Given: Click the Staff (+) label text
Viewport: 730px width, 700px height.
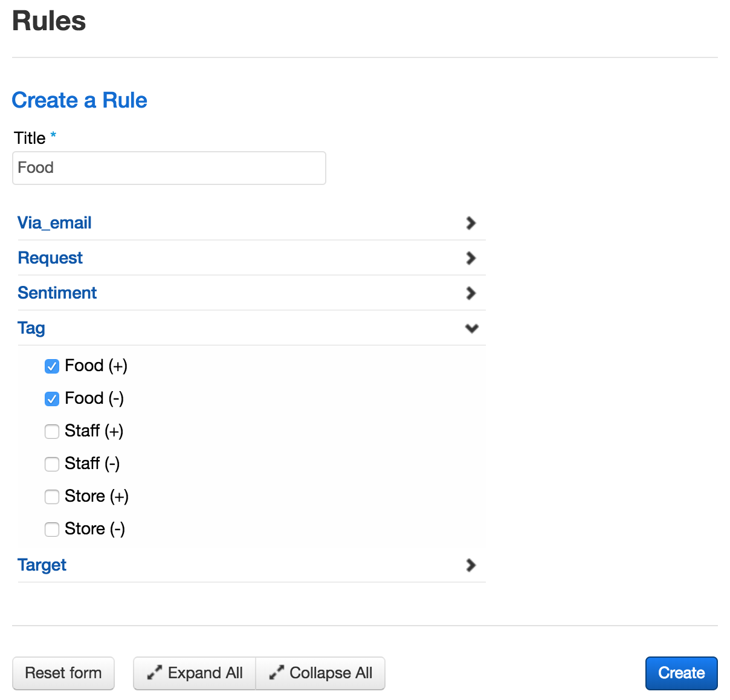Looking at the screenshot, I should (x=94, y=431).
